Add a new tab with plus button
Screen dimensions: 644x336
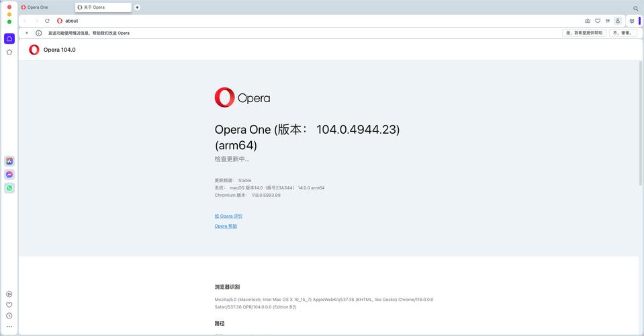[137, 7]
